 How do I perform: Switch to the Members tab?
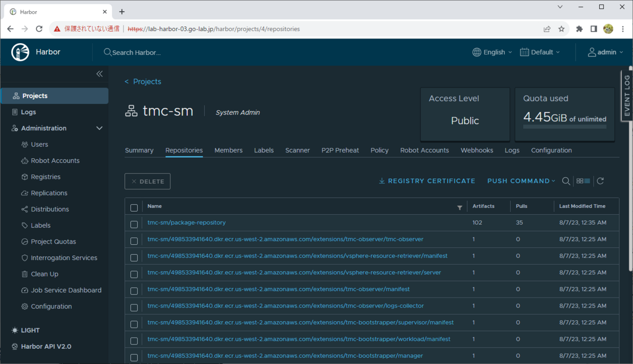click(x=228, y=150)
